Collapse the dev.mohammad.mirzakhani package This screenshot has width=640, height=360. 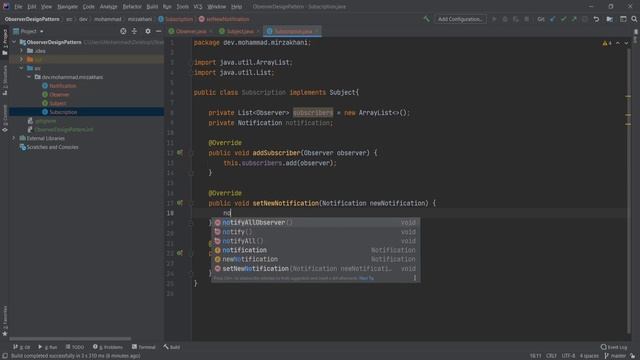(29, 77)
